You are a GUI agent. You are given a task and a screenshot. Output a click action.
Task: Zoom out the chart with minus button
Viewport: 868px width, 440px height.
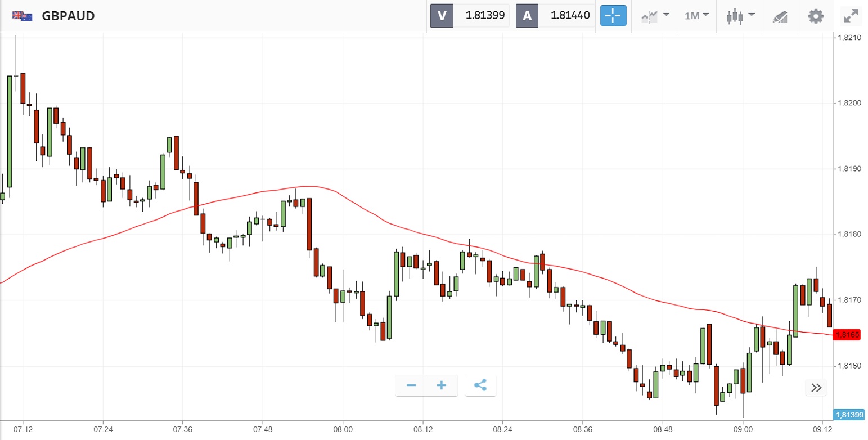pyautogui.click(x=411, y=385)
